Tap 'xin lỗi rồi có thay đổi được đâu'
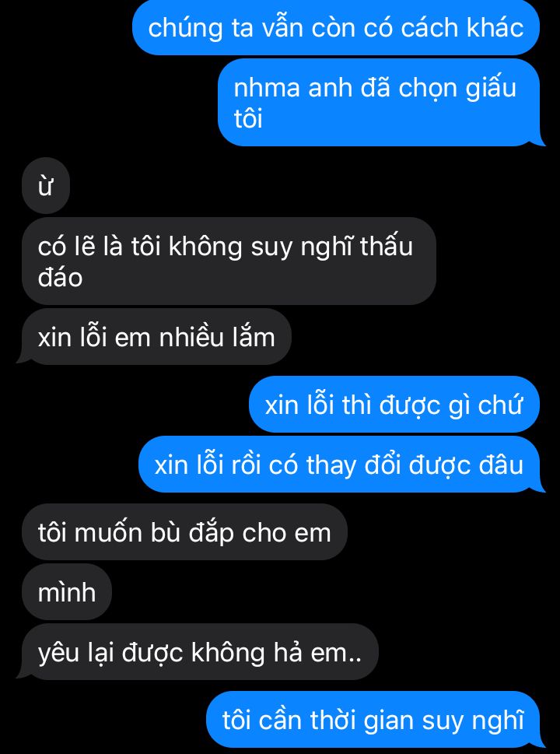The height and width of the screenshot is (754, 560). point(341,465)
